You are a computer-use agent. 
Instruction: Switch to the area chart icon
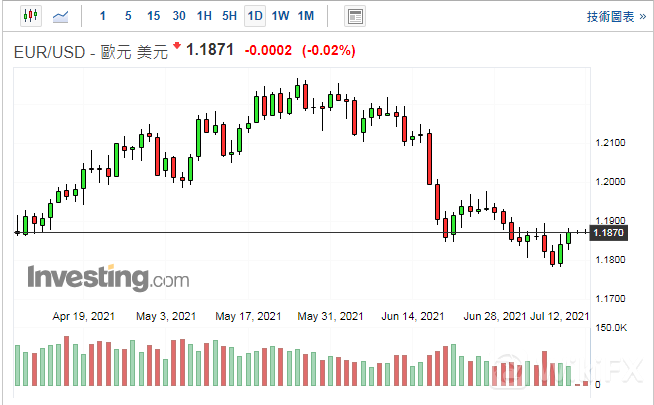coord(61,16)
